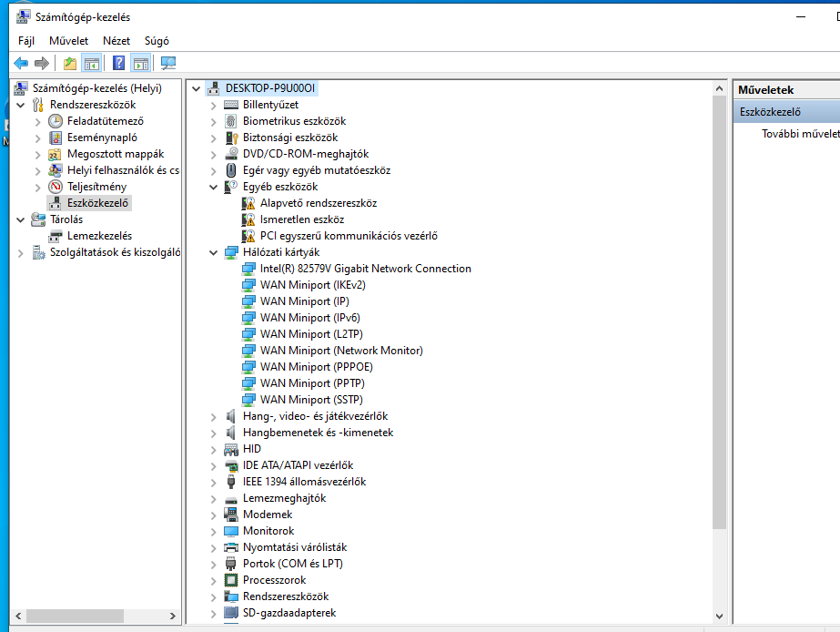Collapse the Tárolás node in left tree
The height and width of the screenshot is (632, 840).
click(x=21, y=219)
